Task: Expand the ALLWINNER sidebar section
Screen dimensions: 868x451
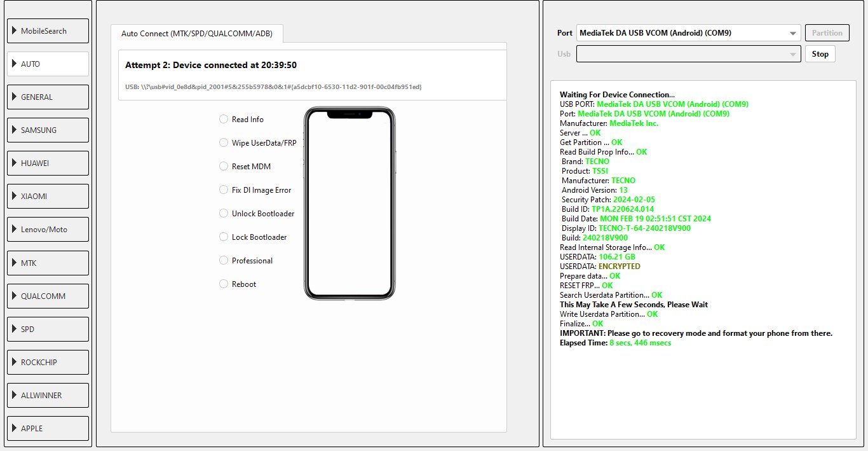Action: 48,395
